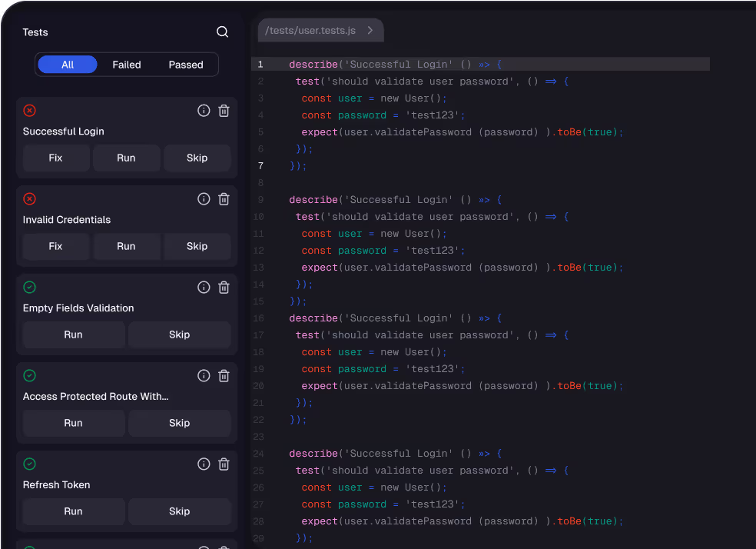The width and height of the screenshot is (756, 549).
Task: Select the 'Successful Login' test title
Action: click(x=63, y=131)
